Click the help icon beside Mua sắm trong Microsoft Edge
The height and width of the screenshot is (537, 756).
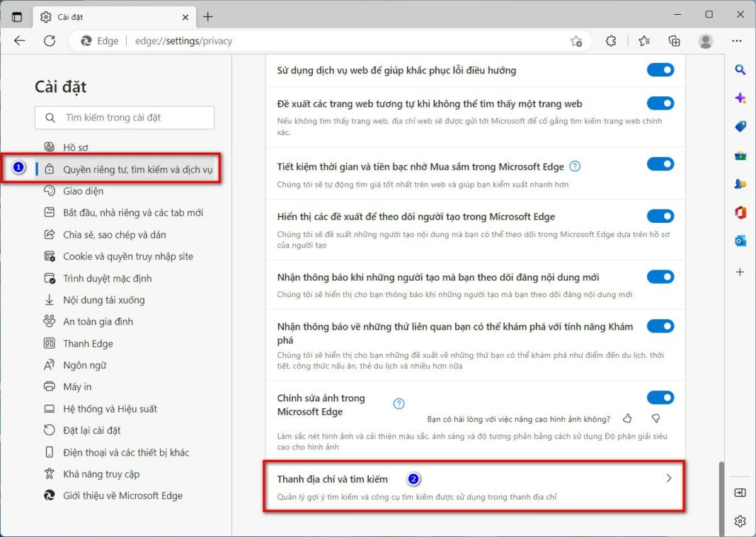[x=575, y=166]
